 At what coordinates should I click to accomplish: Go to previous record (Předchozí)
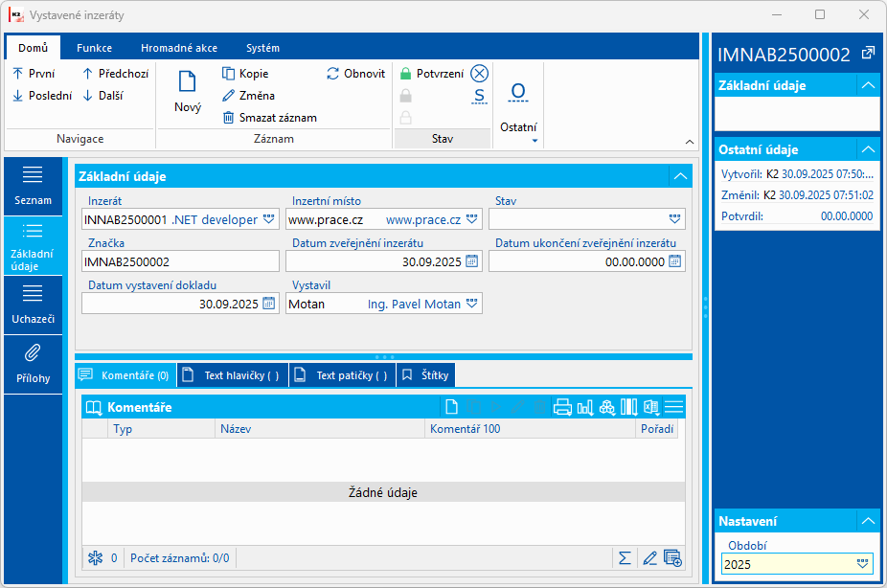tap(115, 74)
